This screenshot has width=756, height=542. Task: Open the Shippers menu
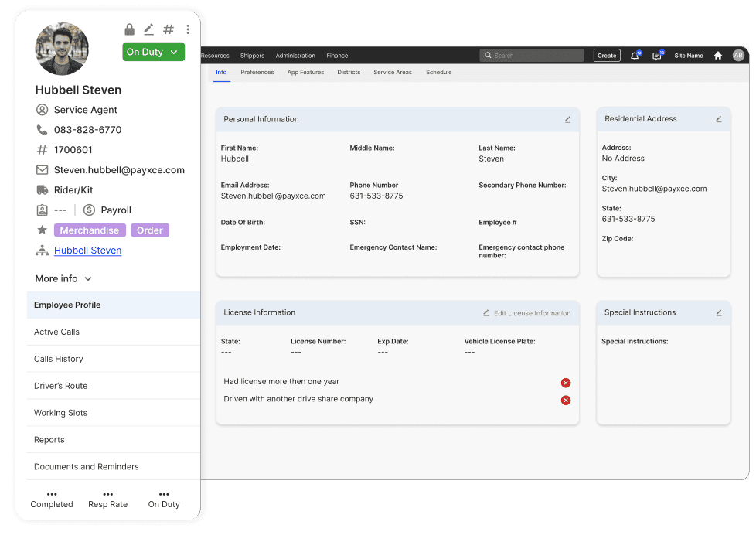coord(252,56)
